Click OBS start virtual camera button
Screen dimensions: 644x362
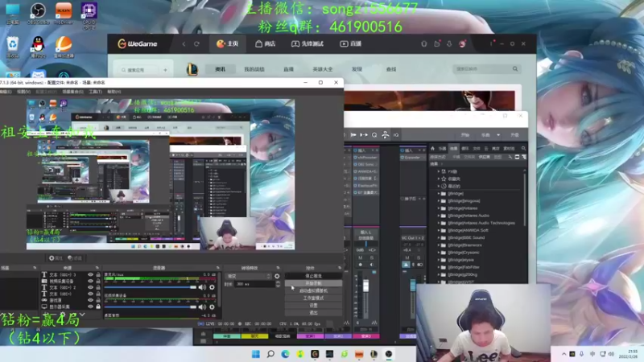pos(313,290)
